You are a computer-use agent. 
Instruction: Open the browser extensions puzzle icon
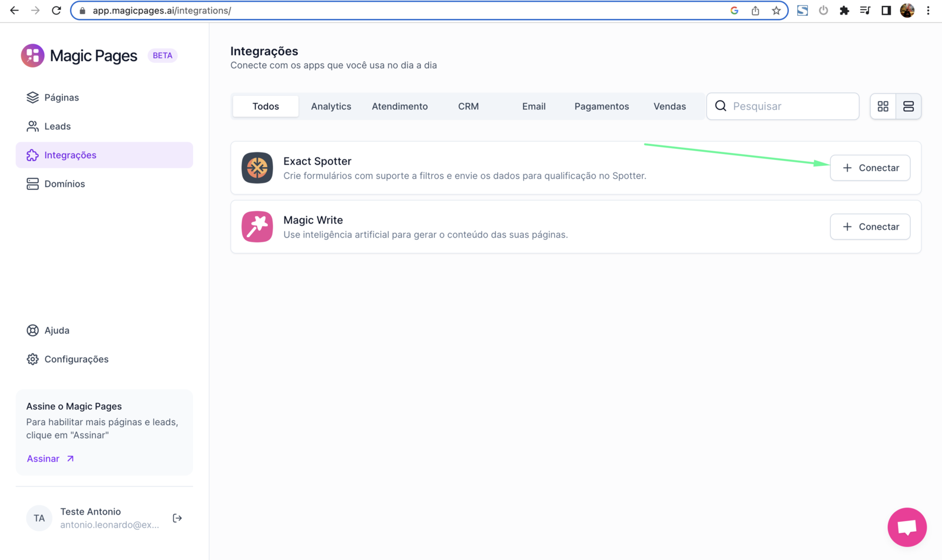tap(844, 11)
